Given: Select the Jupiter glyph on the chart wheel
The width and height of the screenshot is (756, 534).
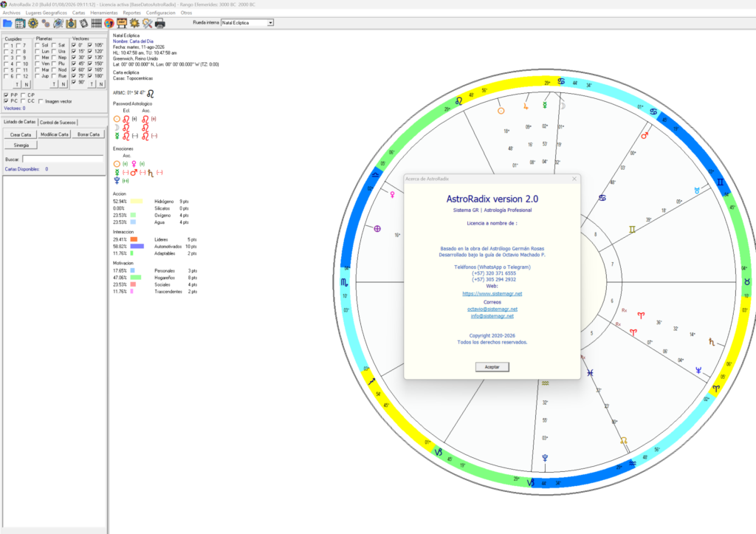Looking at the screenshot, I should [526, 106].
